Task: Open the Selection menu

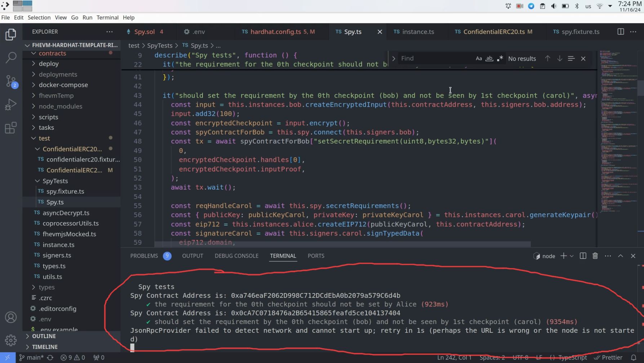Action: click(39, 17)
